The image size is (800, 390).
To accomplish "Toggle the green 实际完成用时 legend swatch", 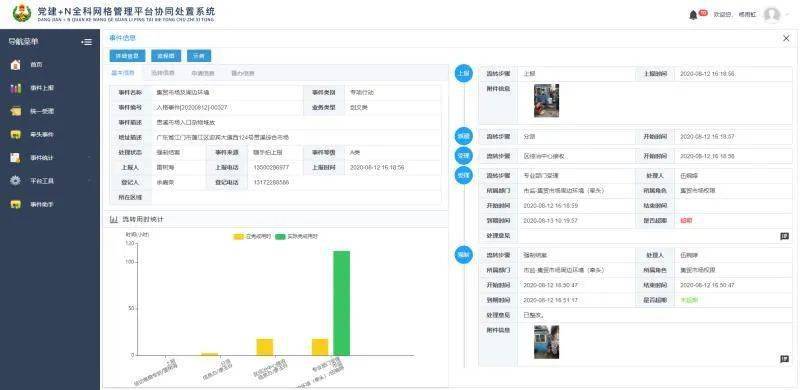I will click(280, 236).
